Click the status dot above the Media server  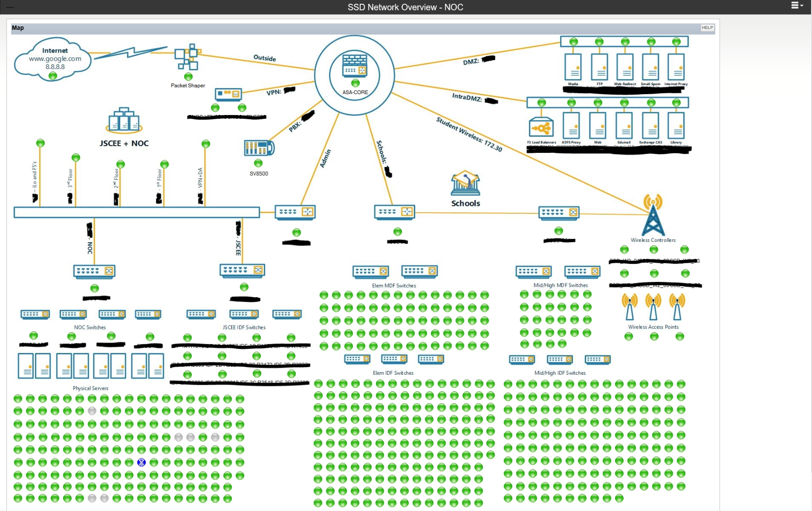click(574, 42)
